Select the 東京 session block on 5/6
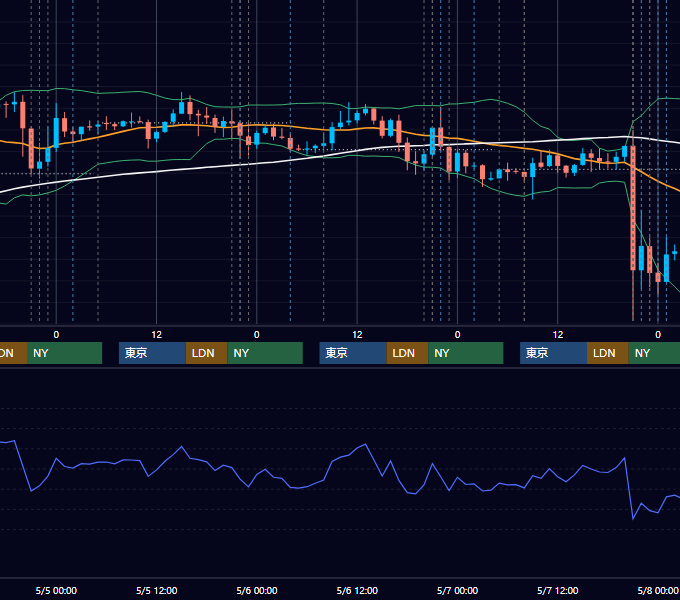Image resolution: width=680 pixels, height=600 pixels. point(353,353)
